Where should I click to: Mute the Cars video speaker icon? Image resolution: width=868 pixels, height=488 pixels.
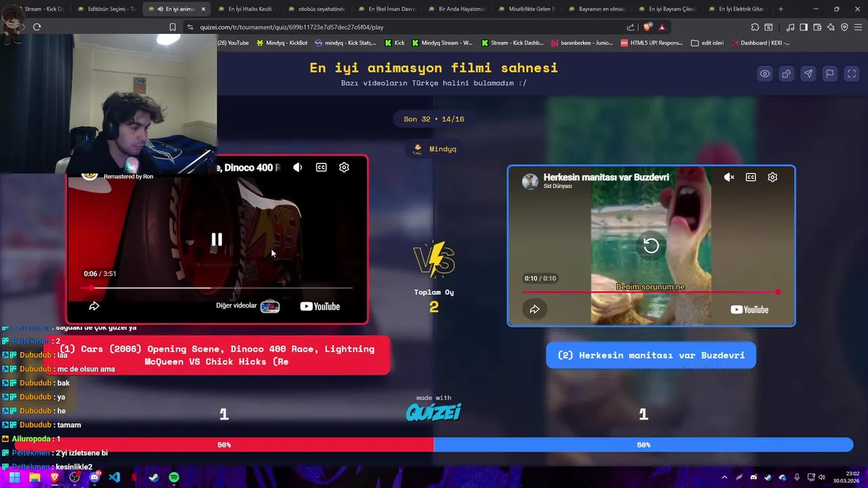click(298, 167)
